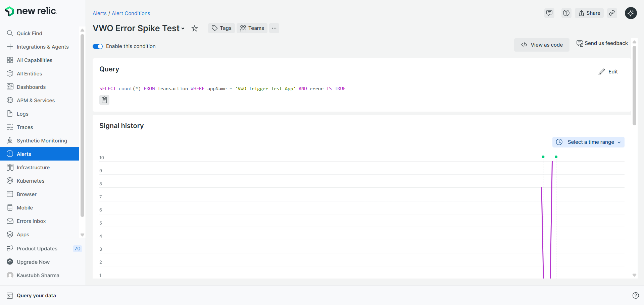The width and height of the screenshot is (644, 305).
Task: Click the Traces icon in sidebar
Action: click(x=10, y=127)
